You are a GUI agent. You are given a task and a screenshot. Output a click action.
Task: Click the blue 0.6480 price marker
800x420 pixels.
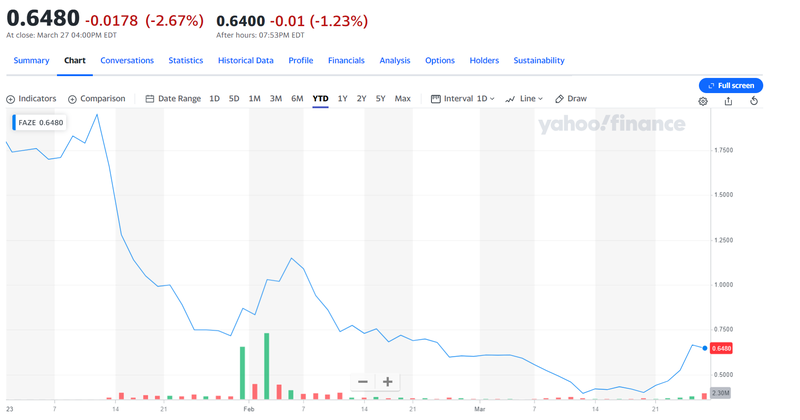click(722, 348)
